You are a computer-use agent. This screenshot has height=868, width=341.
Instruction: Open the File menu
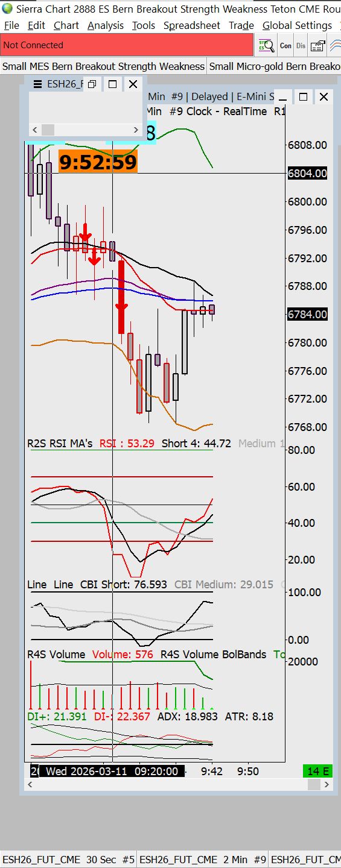coord(11,25)
